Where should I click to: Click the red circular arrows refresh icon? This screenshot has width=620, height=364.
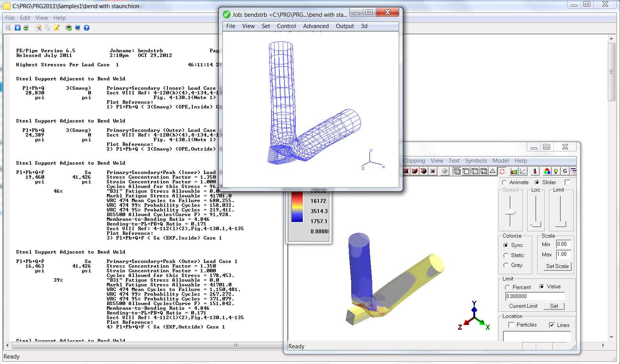coord(502,171)
